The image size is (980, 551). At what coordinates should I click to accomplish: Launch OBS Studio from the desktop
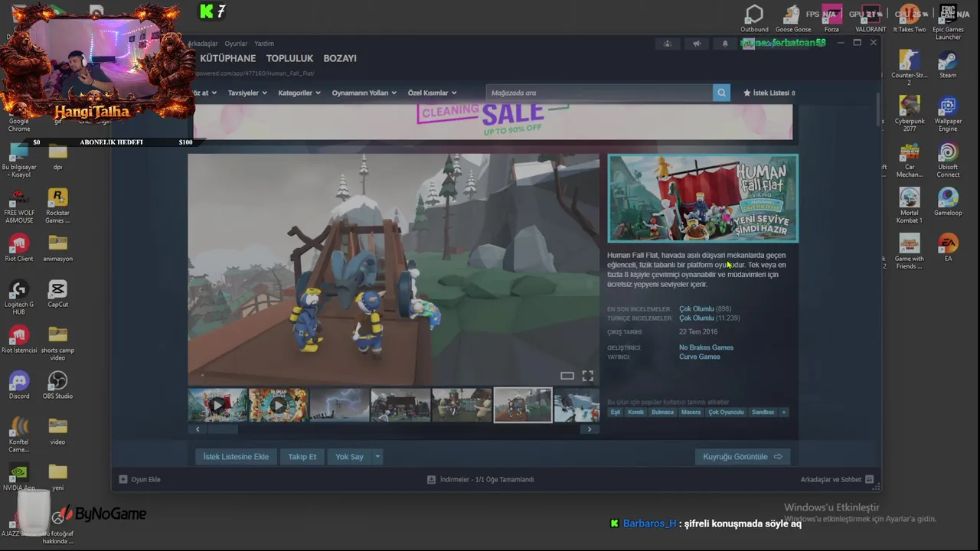click(57, 385)
